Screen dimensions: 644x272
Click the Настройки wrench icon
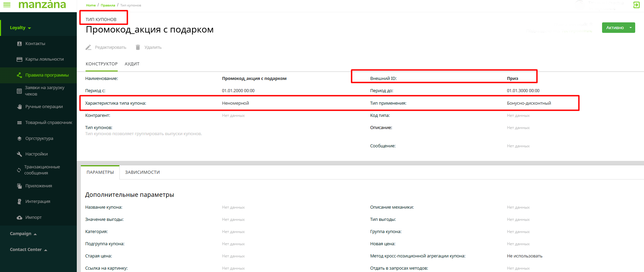(19, 154)
